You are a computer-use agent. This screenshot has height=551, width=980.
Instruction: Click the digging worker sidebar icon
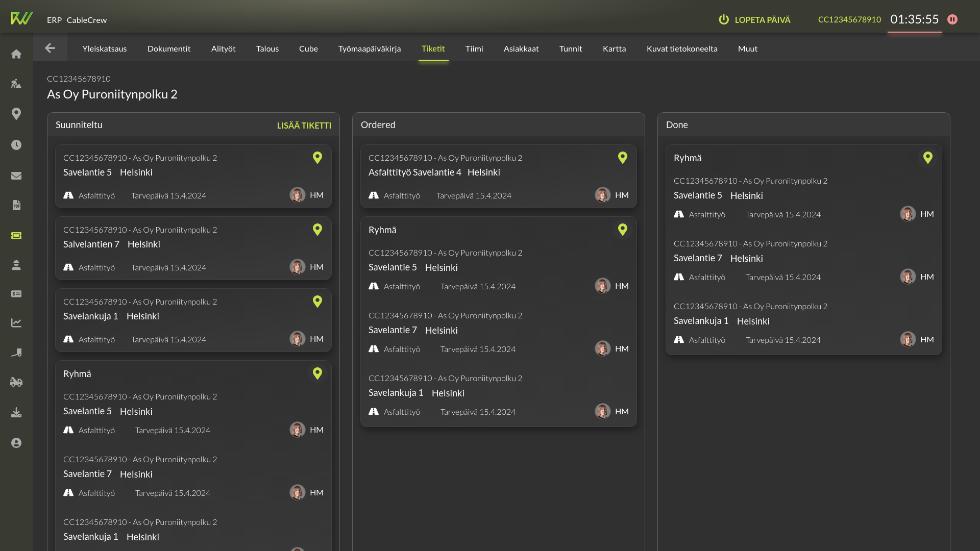16,84
